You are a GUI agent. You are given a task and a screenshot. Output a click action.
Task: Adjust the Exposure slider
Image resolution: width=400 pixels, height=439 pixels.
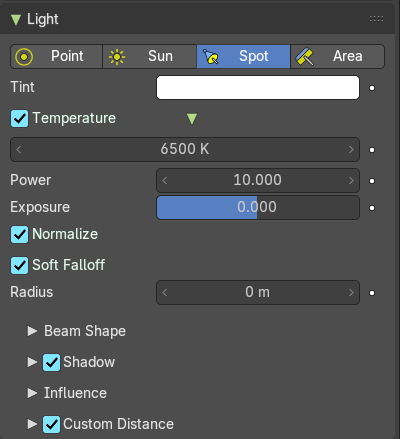click(258, 207)
